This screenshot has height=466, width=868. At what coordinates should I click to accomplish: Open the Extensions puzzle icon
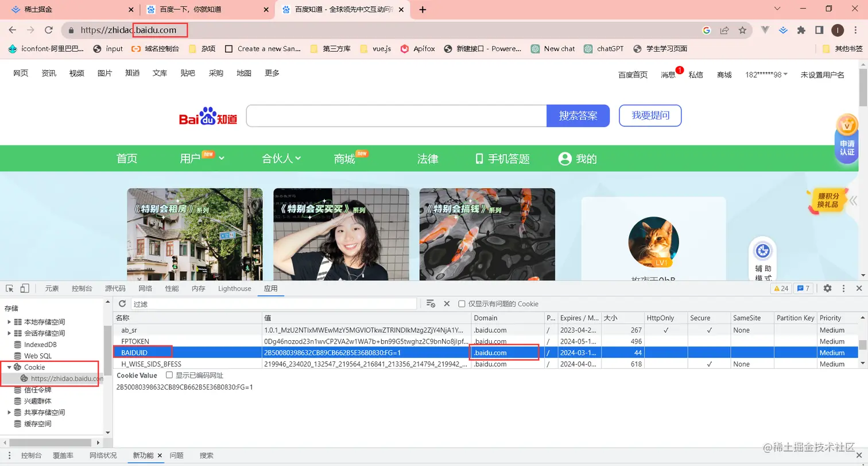[801, 30]
